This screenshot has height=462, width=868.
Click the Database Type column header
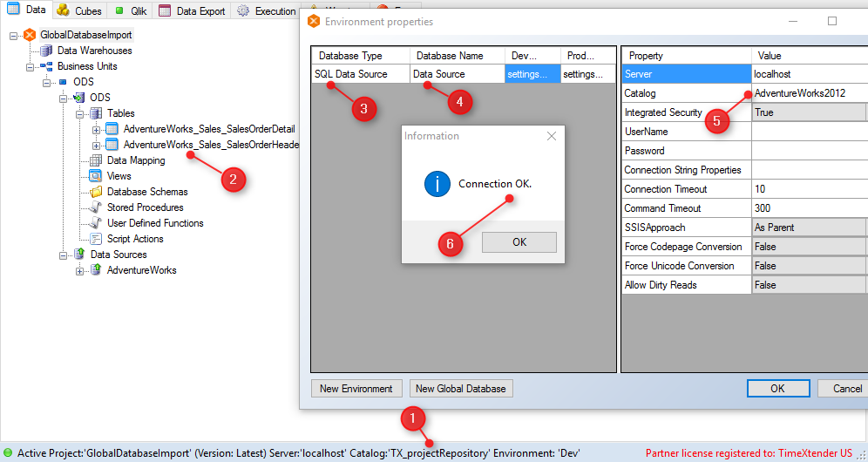[361, 56]
